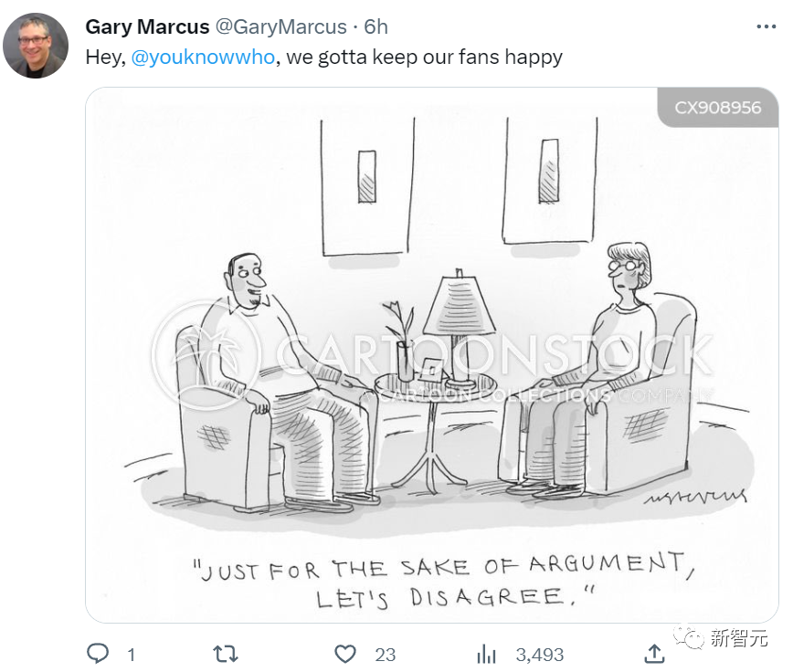Click the reply count of 1
This screenshot has width=793, height=672.
131,655
